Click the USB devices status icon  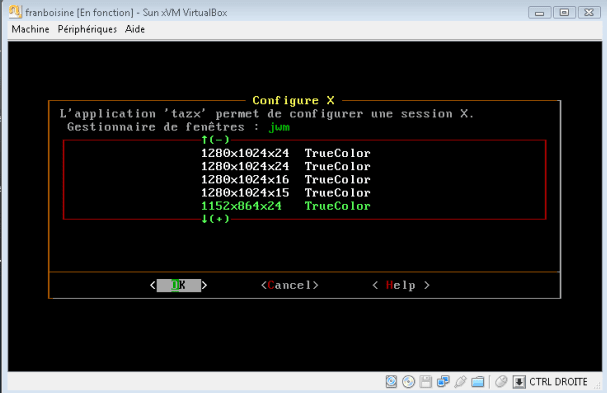tap(460, 382)
